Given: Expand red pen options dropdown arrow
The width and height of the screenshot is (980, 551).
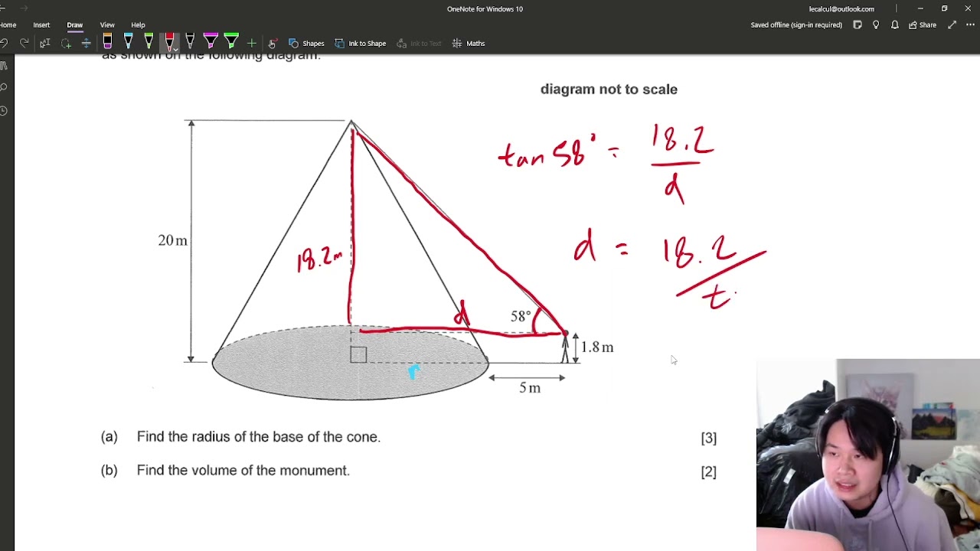Looking at the screenshot, I should (x=175, y=50).
